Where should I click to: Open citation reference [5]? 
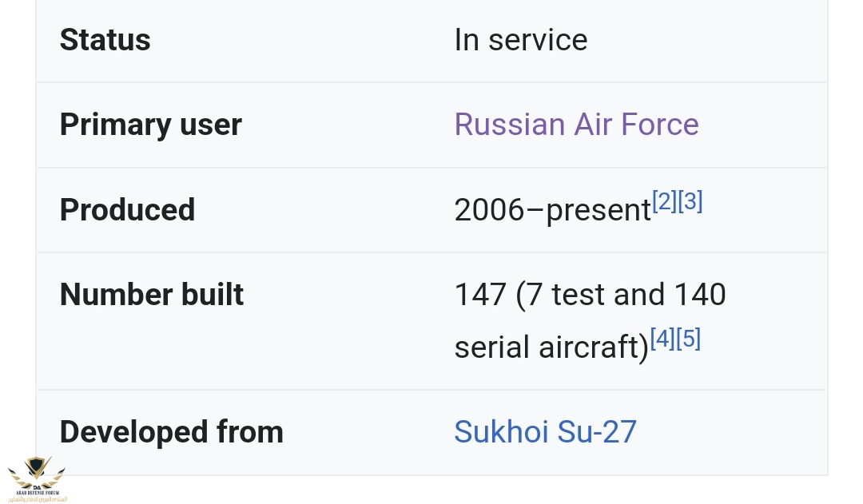coord(688,339)
